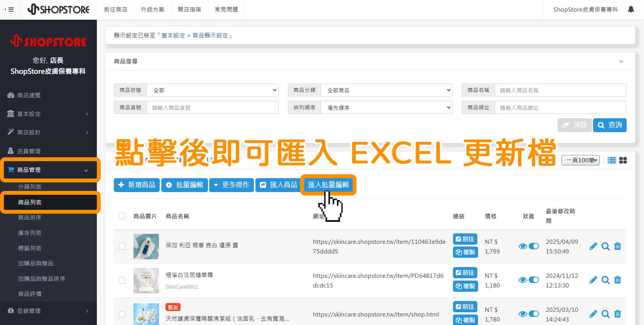Check the checkbox for 極淨白淡斑精華霜 row

click(x=122, y=280)
